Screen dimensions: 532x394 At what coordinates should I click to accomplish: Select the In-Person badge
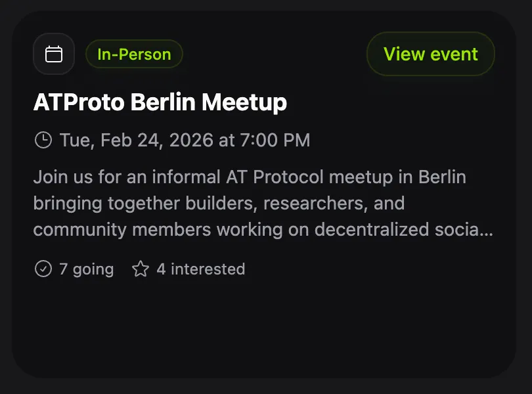click(134, 55)
